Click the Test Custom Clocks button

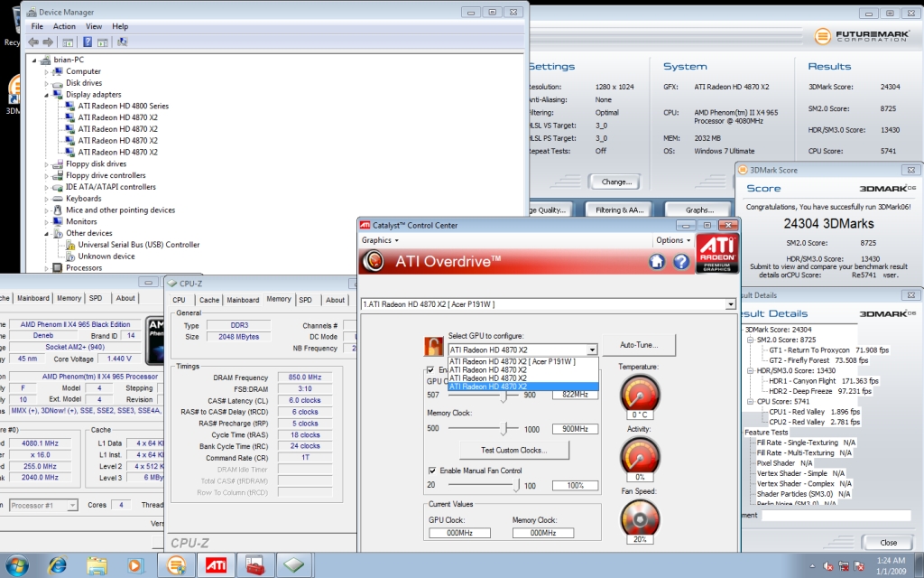(x=513, y=450)
